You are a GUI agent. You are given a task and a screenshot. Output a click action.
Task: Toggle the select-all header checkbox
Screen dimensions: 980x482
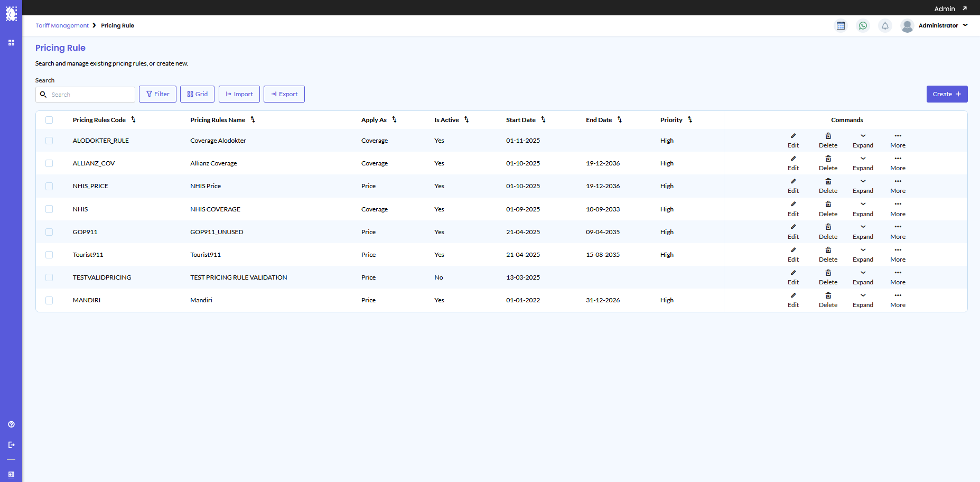click(49, 120)
